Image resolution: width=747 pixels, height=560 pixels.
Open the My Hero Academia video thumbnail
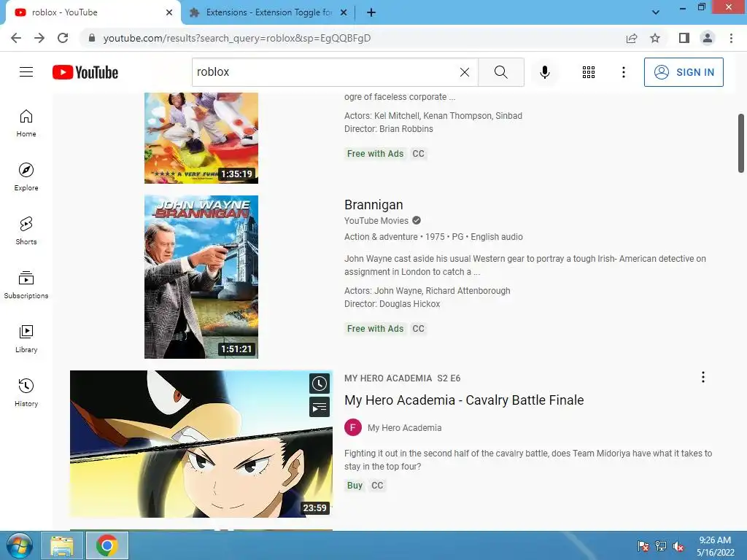[201, 444]
